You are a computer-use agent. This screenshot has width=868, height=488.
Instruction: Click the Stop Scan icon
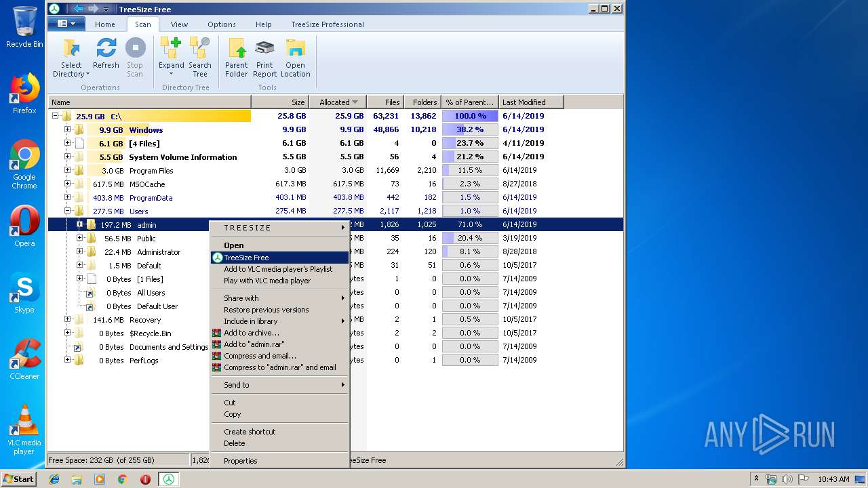[x=135, y=48]
